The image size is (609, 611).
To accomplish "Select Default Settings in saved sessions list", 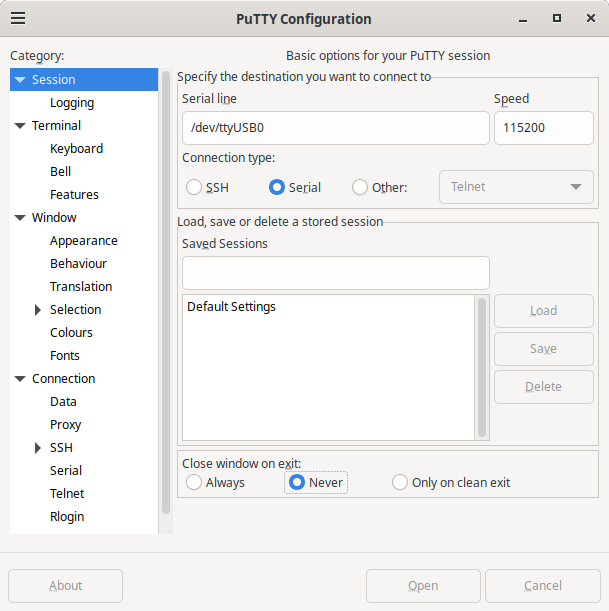I will coord(232,307).
